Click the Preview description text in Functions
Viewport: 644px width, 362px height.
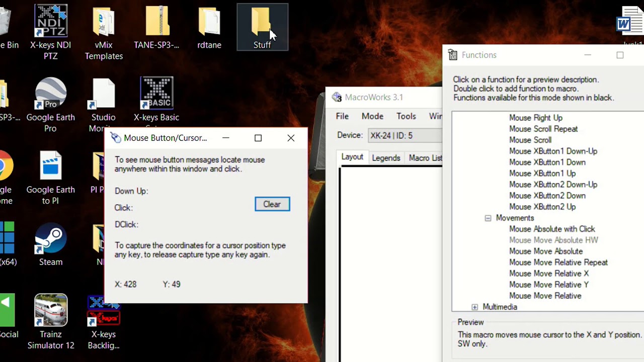click(549, 339)
